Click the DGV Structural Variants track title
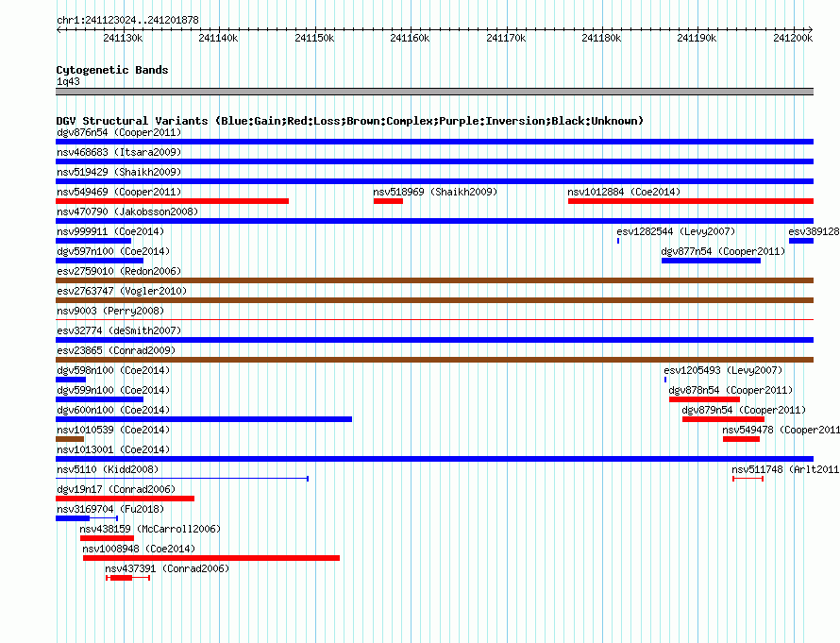Image resolution: width=840 pixels, height=643 pixels. 349,121
